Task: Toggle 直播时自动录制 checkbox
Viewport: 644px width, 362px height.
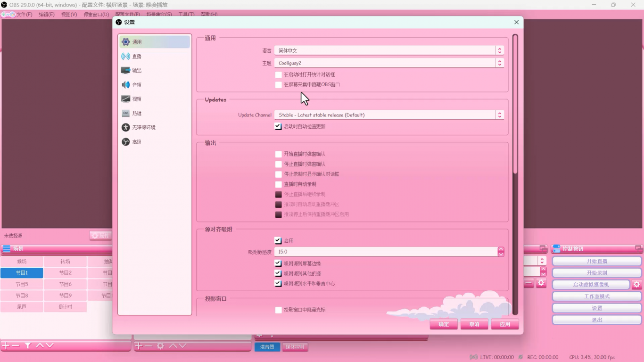Action: (x=279, y=184)
